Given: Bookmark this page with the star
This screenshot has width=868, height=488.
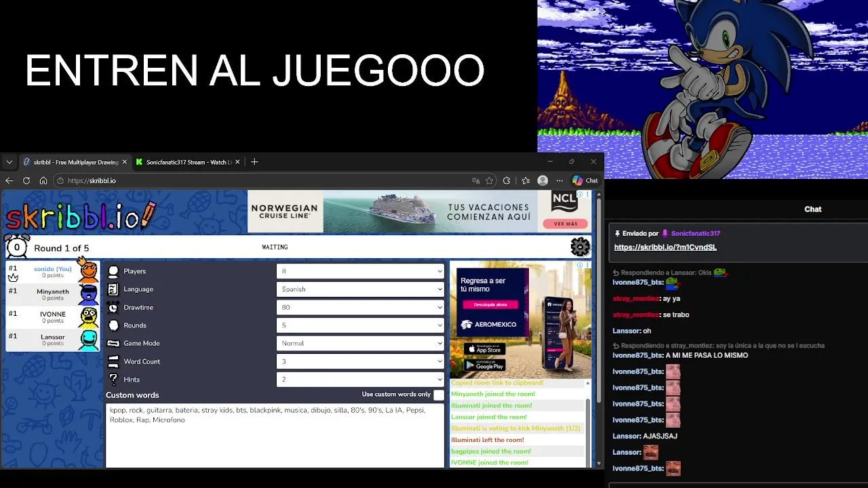Looking at the screenshot, I should pyautogui.click(x=489, y=181).
